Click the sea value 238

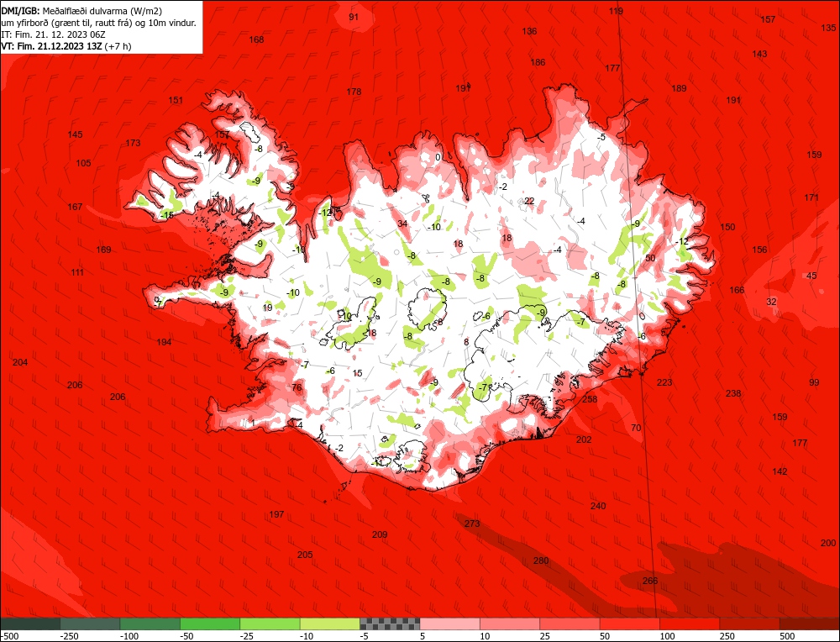click(733, 393)
